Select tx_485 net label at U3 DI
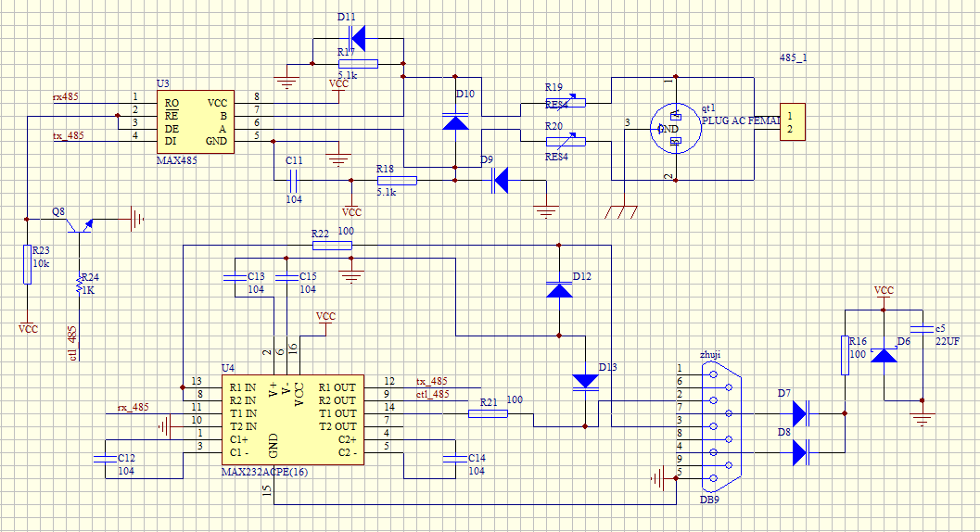Image resolution: width=980 pixels, height=532 pixels. [x=68, y=135]
